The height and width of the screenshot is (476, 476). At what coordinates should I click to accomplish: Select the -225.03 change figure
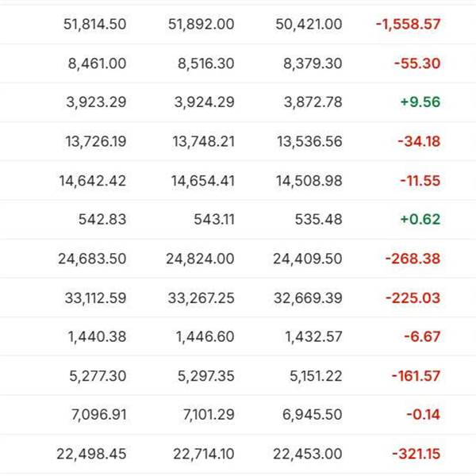tap(413, 297)
